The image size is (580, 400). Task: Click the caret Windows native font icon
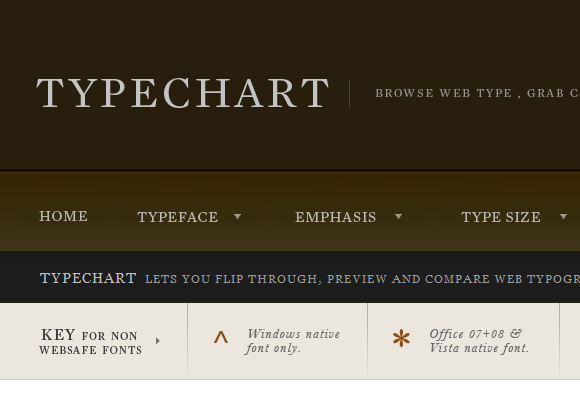221,337
